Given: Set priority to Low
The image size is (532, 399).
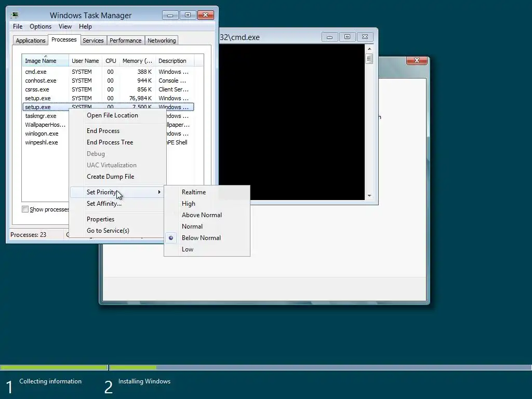Looking at the screenshot, I should pyautogui.click(x=207, y=249).
